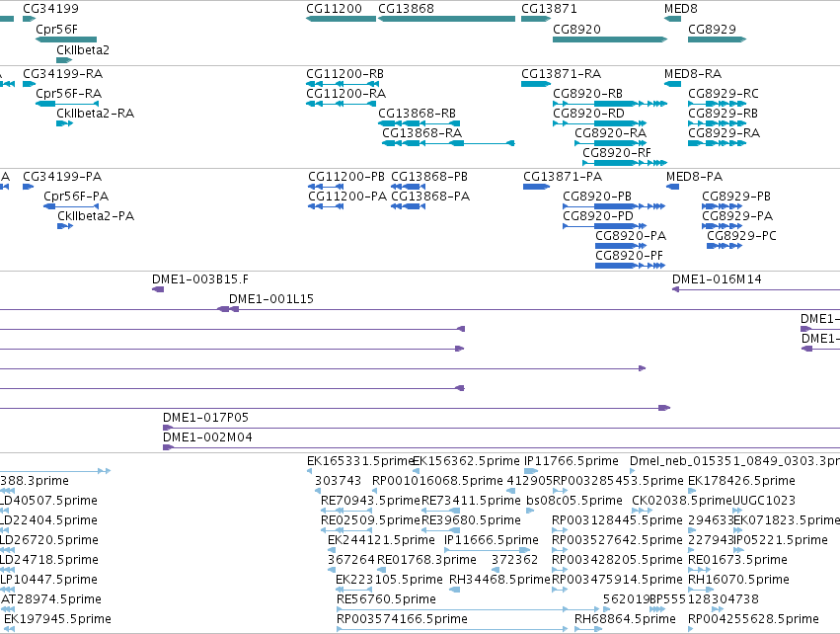Click EST IP11666.5prime
This screenshot has width=840, height=634.
492,539
